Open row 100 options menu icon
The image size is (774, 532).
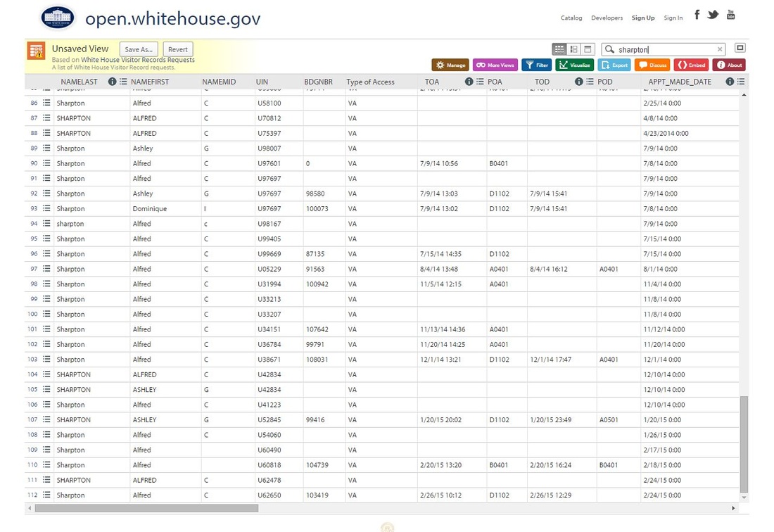click(x=46, y=313)
